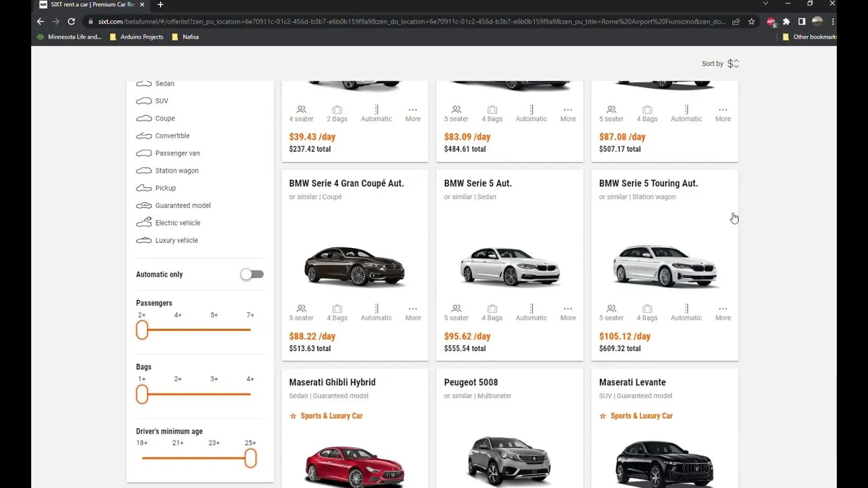
Task: Select the SUV vehicle type filter
Action: [x=152, y=101]
